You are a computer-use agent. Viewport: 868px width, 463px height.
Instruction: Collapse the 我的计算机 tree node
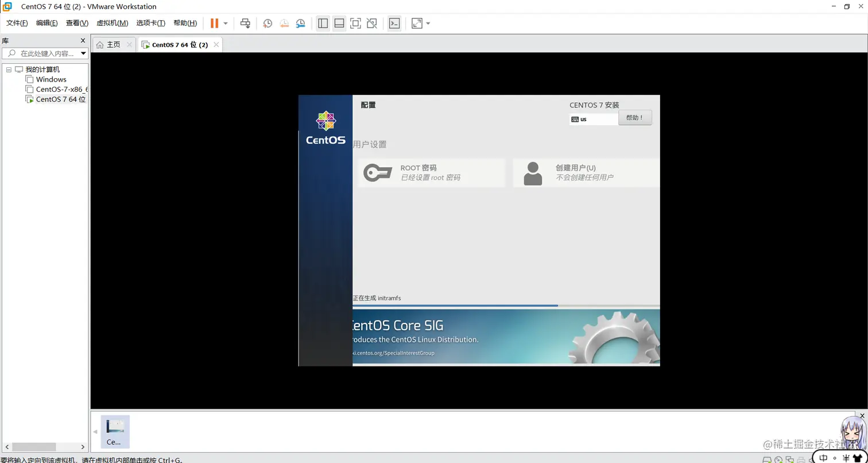9,70
